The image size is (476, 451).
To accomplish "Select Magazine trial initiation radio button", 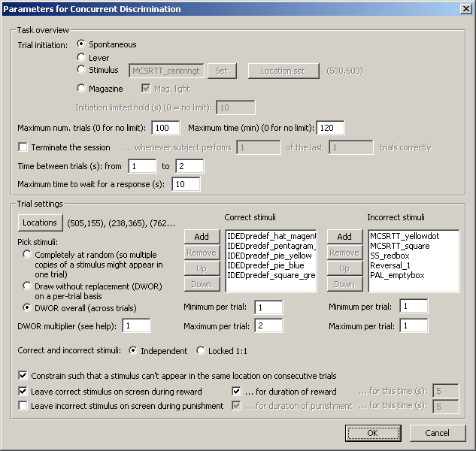I will coord(82,89).
